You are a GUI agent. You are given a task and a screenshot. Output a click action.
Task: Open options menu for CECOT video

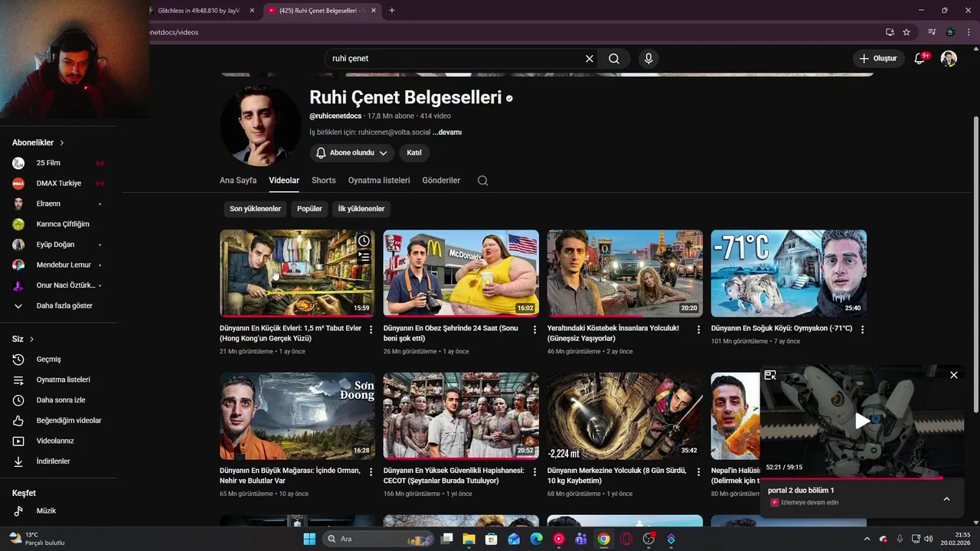click(x=535, y=472)
